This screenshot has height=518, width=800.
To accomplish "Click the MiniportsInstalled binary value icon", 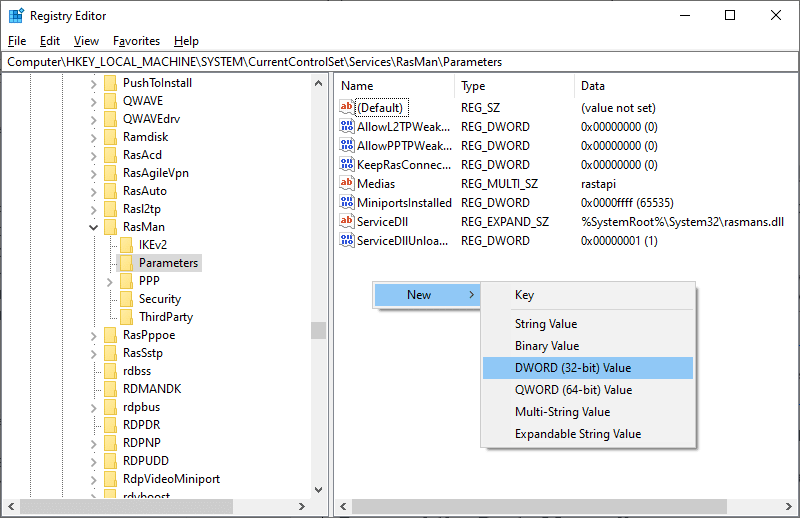I will point(347,203).
